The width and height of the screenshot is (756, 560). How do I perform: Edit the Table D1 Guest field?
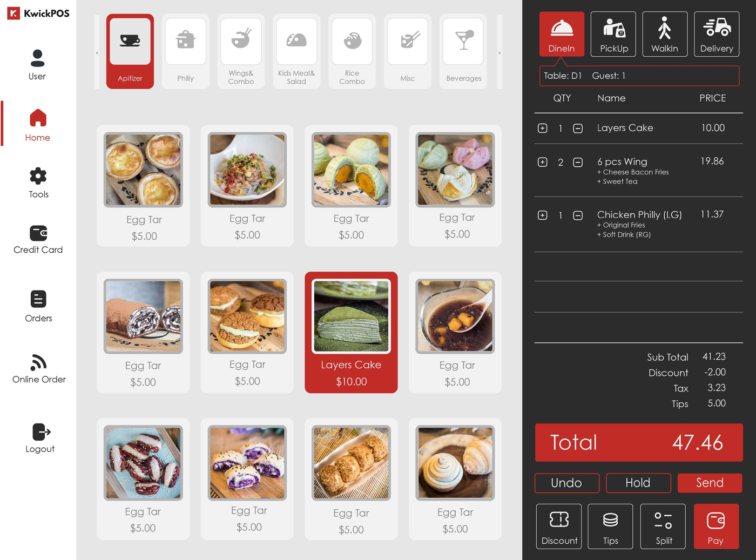(x=639, y=76)
